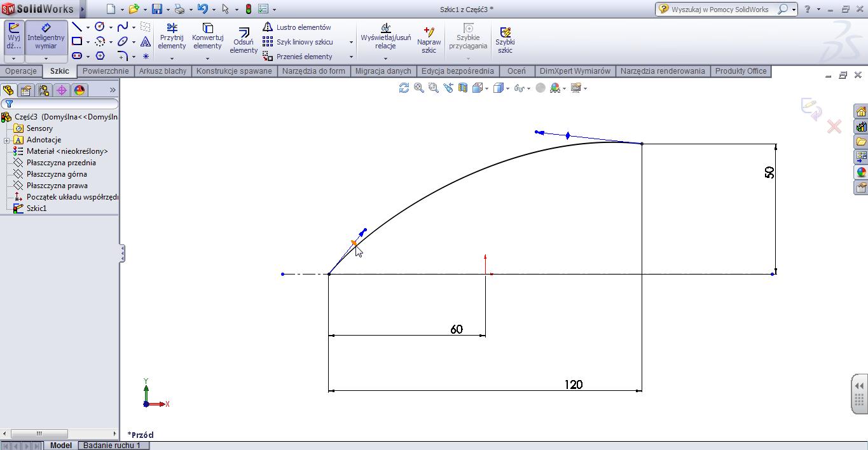
Task: Open the Szyk liniowy szkicu dropdown arrow
Action: 351,42
